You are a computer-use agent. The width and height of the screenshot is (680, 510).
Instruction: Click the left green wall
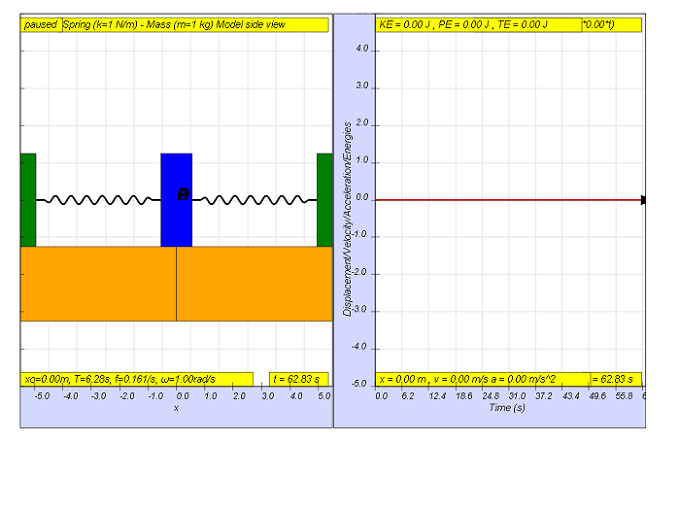(x=28, y=200)
